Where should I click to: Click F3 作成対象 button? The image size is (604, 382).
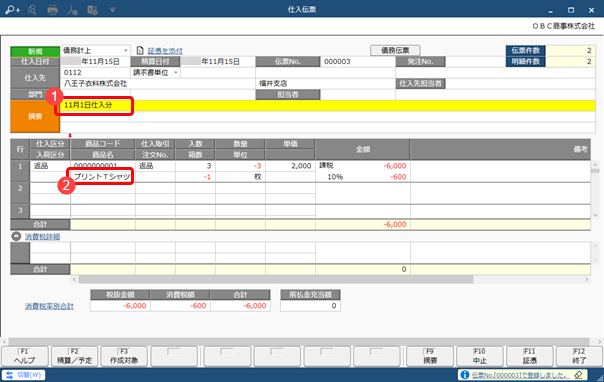(124, 356)
